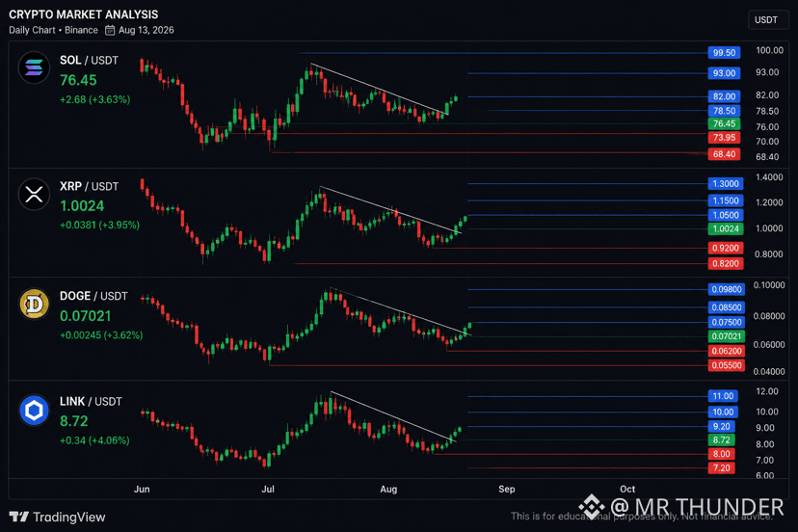
Task: Click the Jul label on time axis
Action: click(x=268, y=489)
